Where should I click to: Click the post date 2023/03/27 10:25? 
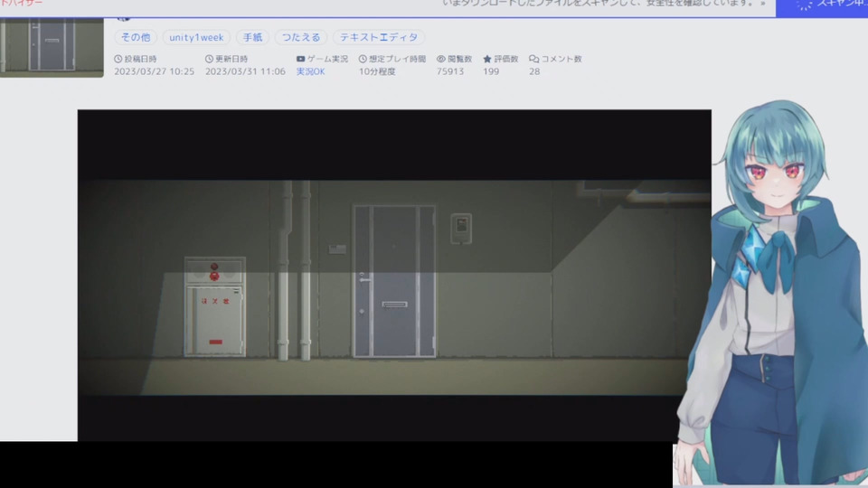[x=155, y=71]
